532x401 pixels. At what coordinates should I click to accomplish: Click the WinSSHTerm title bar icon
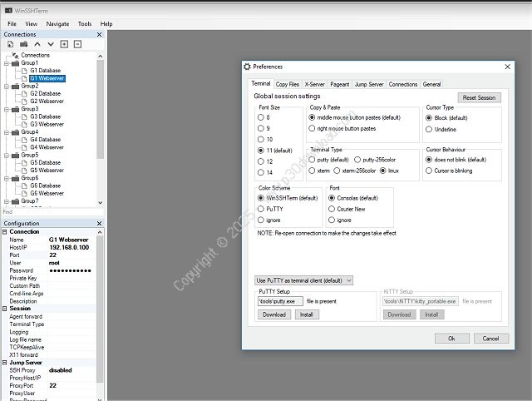pos(8,11)
